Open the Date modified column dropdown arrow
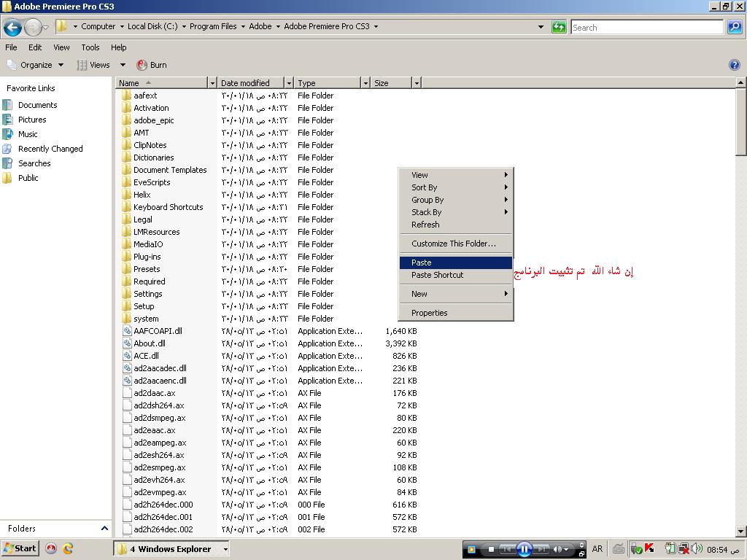The image size is (747, 560). coord(289,83)
